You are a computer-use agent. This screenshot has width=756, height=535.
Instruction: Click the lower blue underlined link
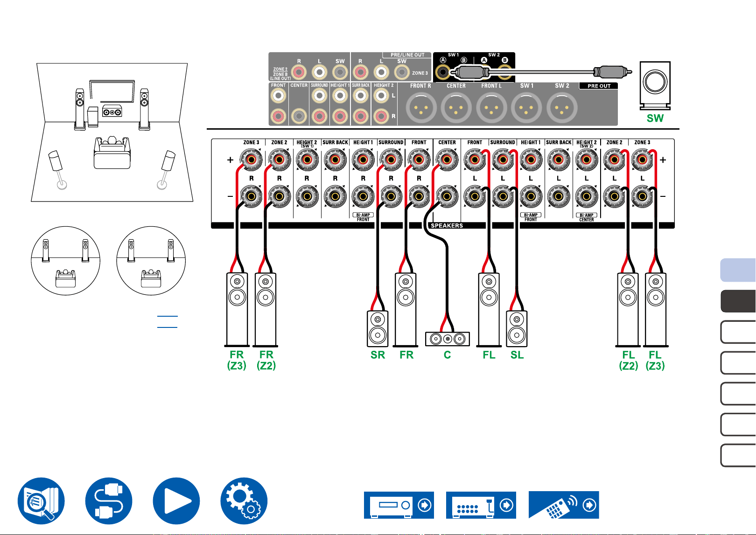point(167,327)
